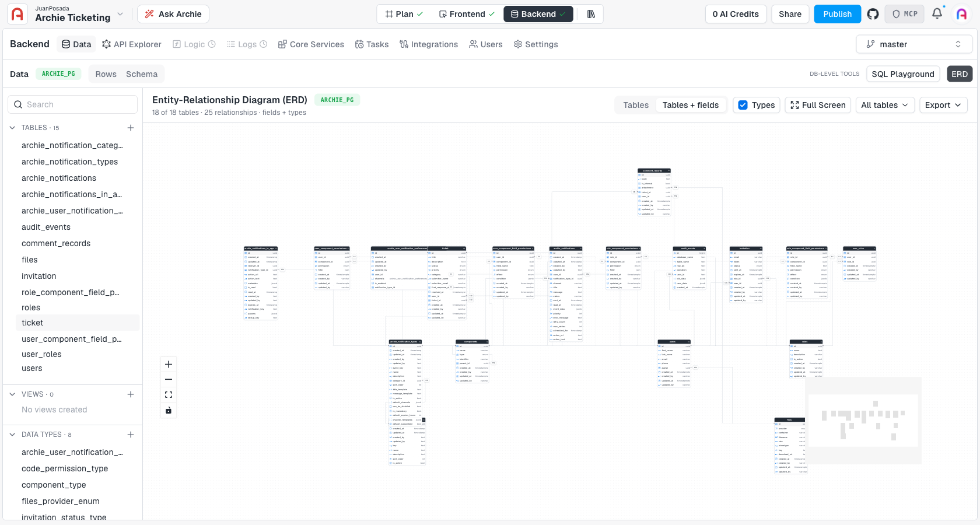Fit the diagram to view
This screenshot has width=980, height=525.
tap(169, 395)
